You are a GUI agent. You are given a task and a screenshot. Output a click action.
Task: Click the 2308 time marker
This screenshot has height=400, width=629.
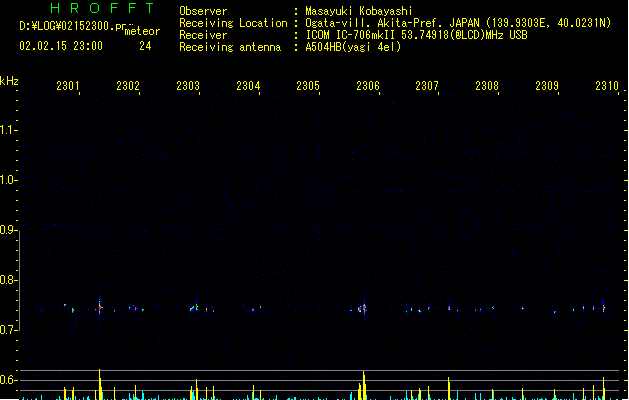click(487, 85)
